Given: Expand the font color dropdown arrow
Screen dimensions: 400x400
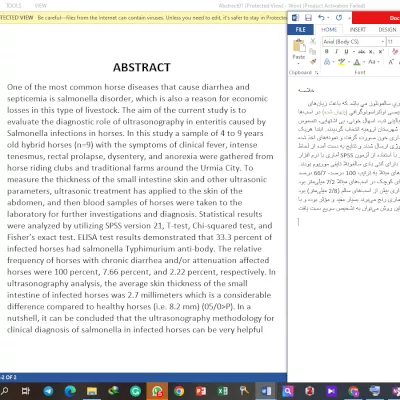Looking at the screenshot, I should pos(364,62).
